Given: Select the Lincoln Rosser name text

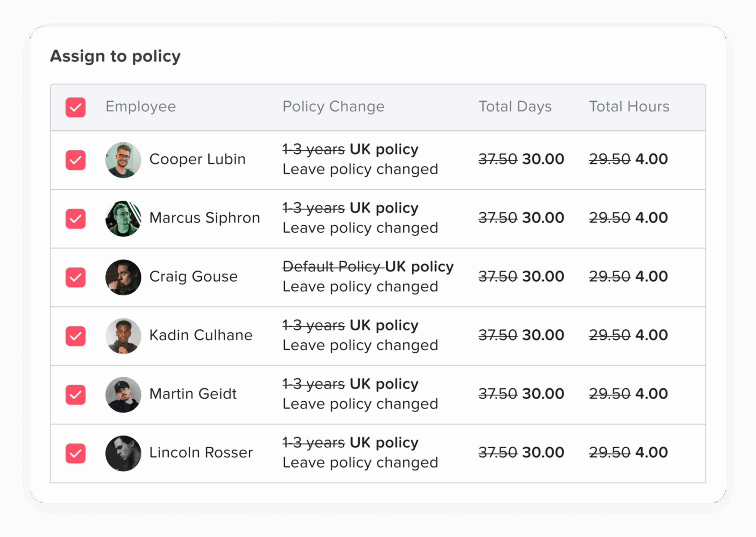Looking at the screenshot, I should 201,452.
